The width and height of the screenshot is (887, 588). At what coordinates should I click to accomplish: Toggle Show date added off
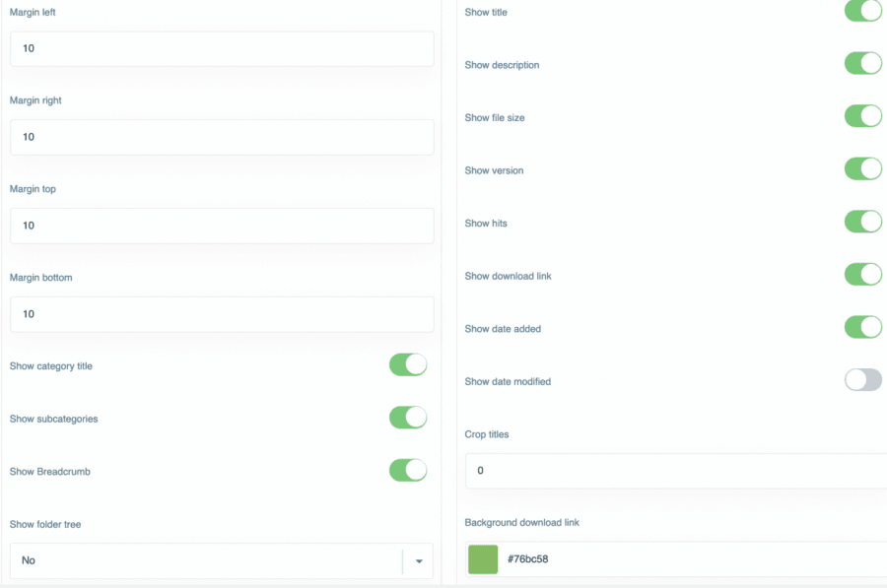pos(862,328)
